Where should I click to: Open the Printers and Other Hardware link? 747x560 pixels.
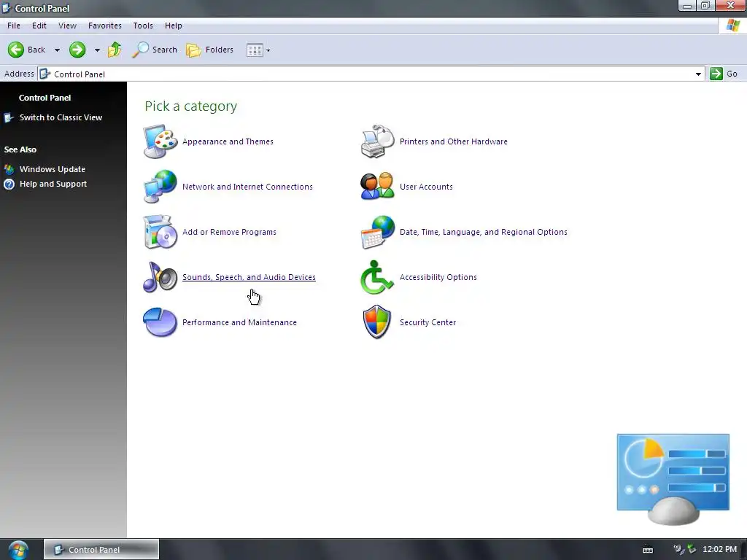(x=454, y=141)
